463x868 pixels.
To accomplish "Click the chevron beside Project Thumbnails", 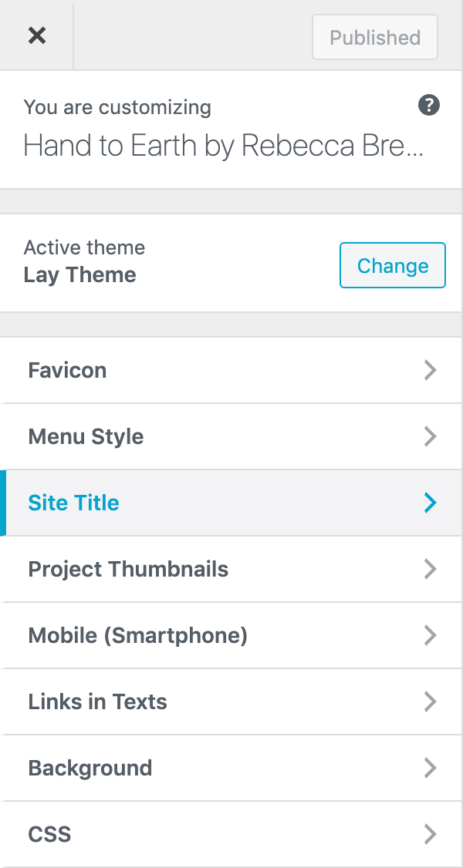I will [431, 569].
